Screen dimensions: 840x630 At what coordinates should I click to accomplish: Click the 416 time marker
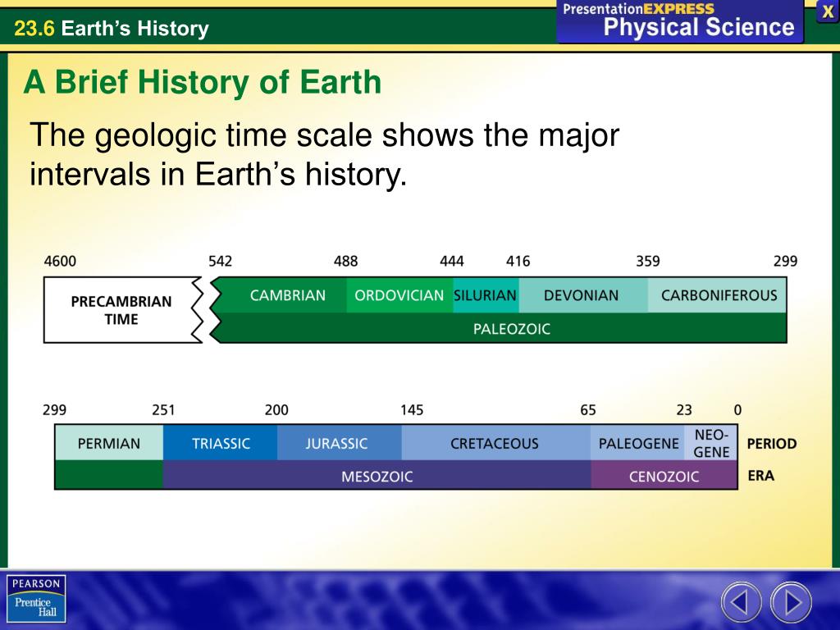click(518, 262)
